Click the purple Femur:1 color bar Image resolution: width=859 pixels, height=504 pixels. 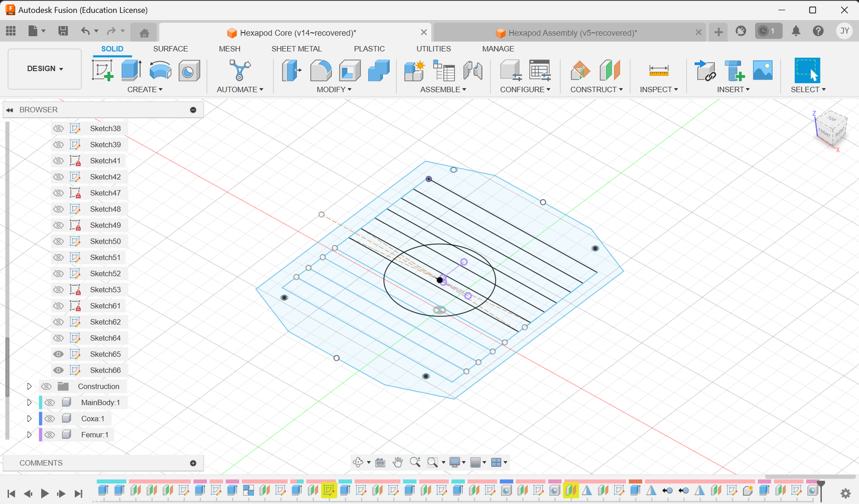click(40, 435)
